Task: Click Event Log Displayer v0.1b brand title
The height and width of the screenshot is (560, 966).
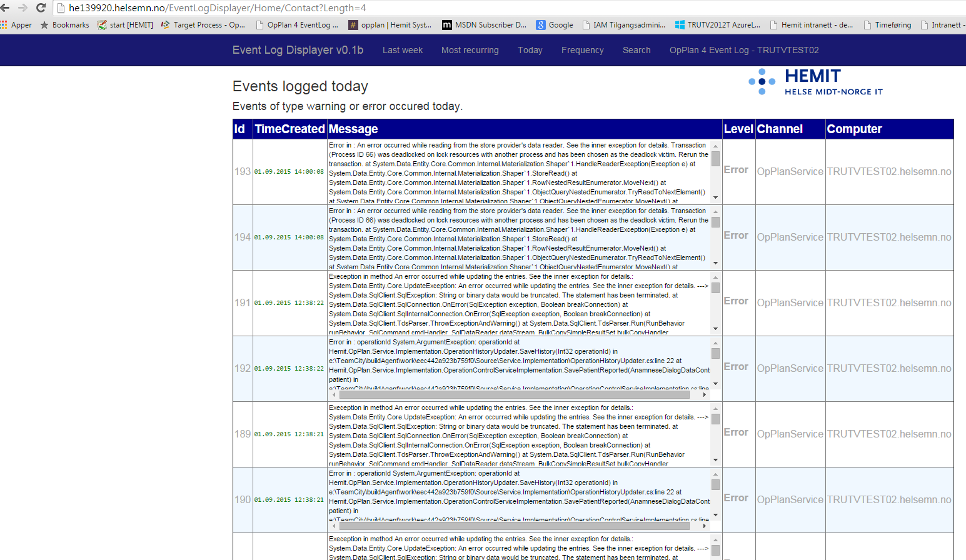Action: point(298,50)
